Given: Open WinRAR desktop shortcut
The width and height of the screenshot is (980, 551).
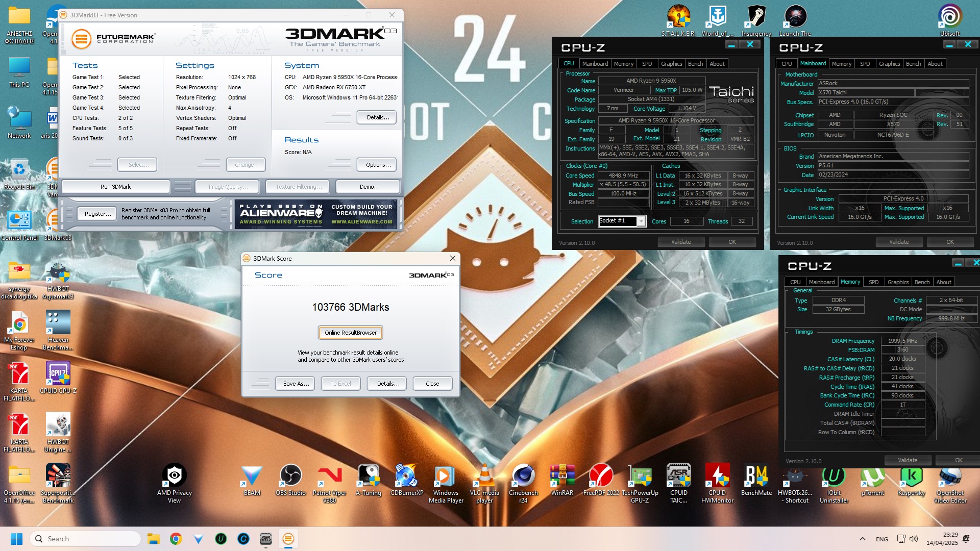Looking at the screenshot, I should 562,480.
